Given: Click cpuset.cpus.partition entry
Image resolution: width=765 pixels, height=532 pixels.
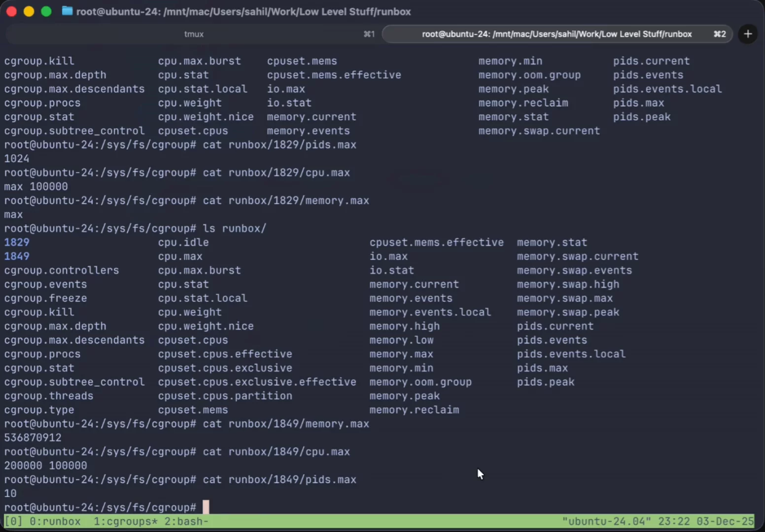Looking at the screenshot, I should (x=225, y=396).
